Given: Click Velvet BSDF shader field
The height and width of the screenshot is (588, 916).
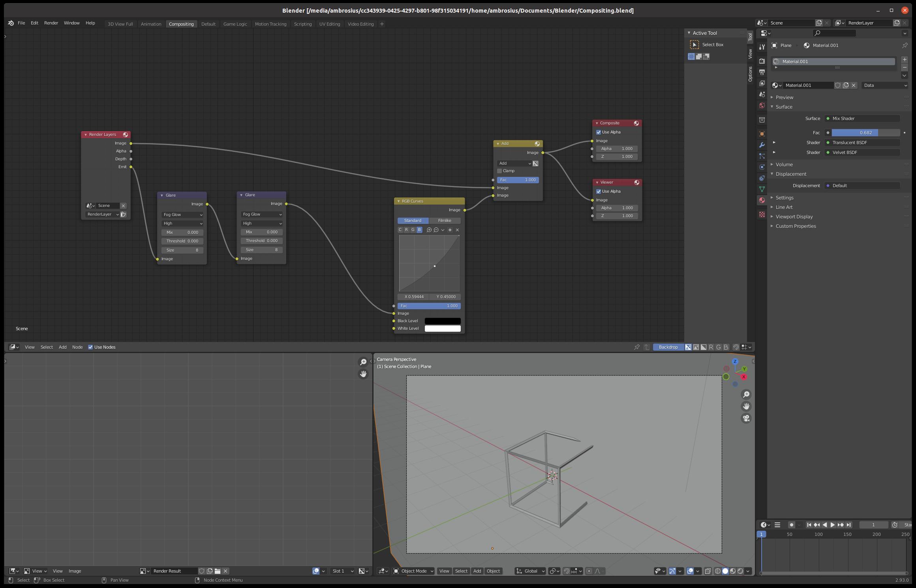Looking at the screenshot, I should 862,152.
